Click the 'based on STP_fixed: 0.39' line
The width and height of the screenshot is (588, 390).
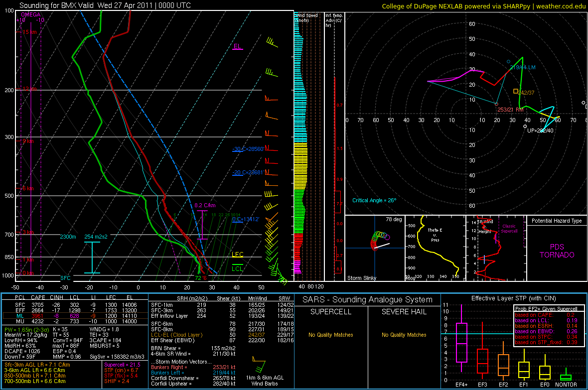(546, 342)
